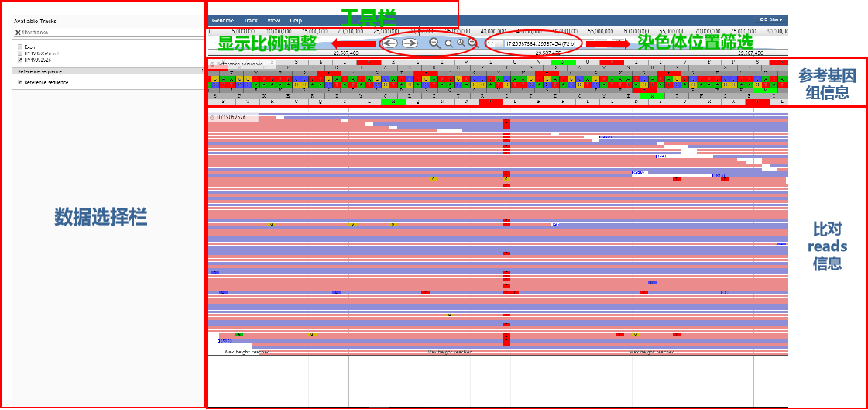The image size is (868, 410).
Task: Click the overview scale 5,000,000 mark
Action: tap(242, 32)
